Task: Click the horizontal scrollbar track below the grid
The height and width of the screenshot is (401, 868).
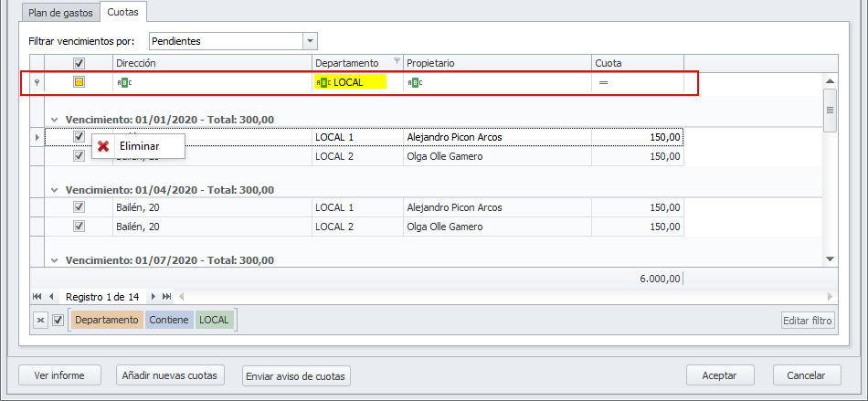Action: (x=503, y=297)
